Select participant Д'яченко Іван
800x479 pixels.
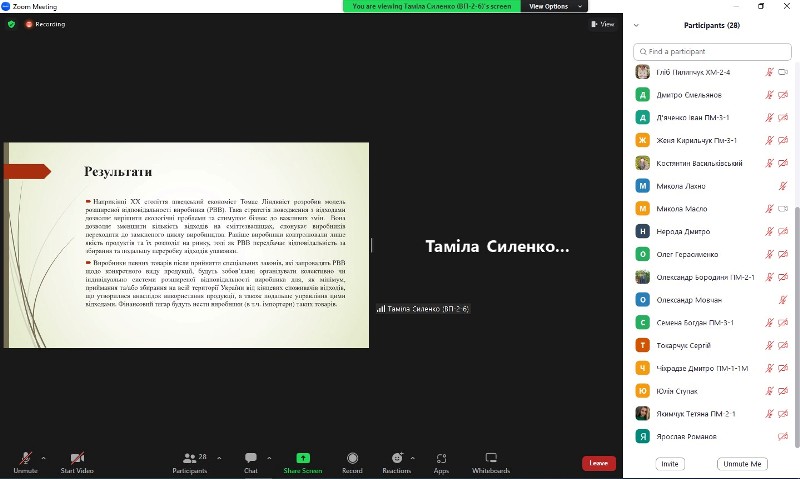click(712, 117)
